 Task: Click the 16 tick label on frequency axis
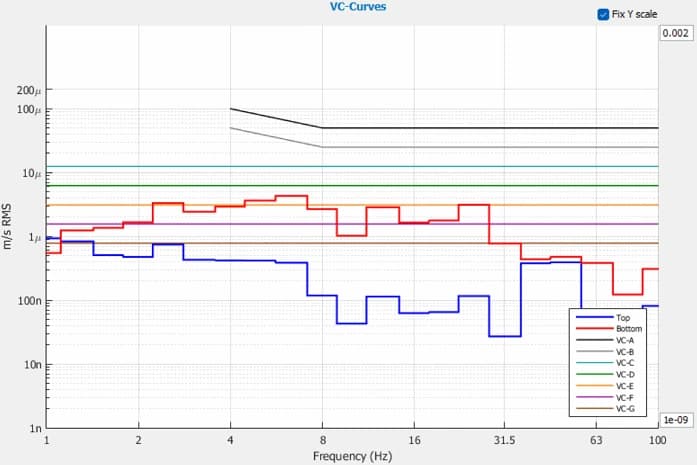[414, 441]
